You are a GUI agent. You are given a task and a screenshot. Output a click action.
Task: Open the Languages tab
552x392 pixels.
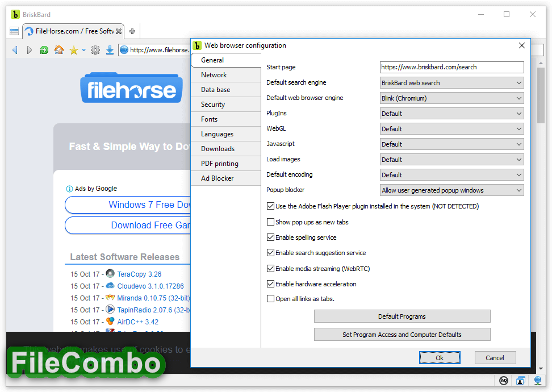226,134
